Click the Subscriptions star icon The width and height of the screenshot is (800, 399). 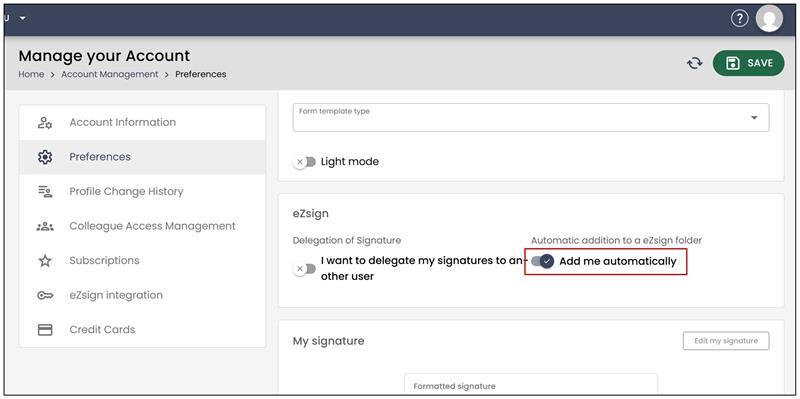45,261
